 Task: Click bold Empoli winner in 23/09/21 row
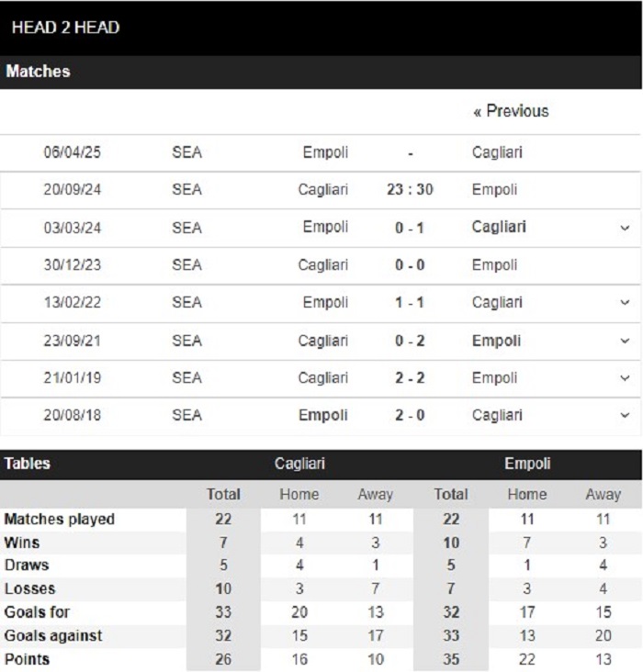click(x=496, y=341)
